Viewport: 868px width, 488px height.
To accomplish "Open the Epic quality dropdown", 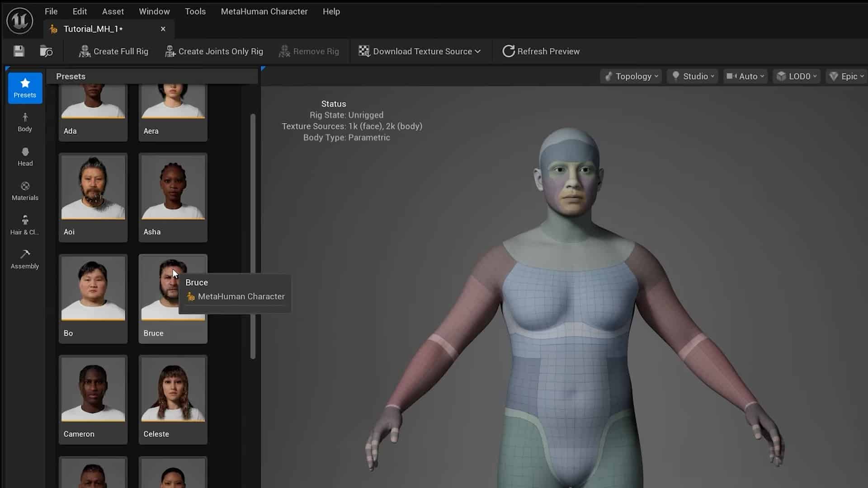I will (846, 76).
